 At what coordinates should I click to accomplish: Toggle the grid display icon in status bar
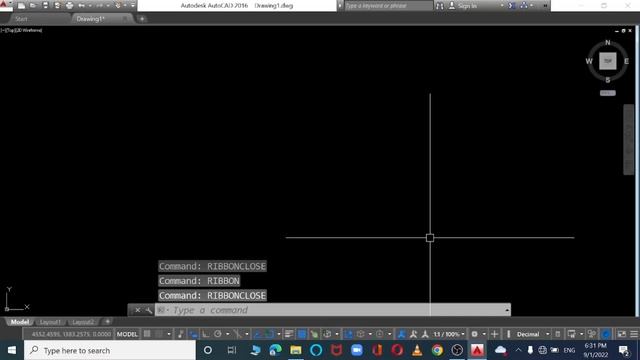tap(147, 334)
